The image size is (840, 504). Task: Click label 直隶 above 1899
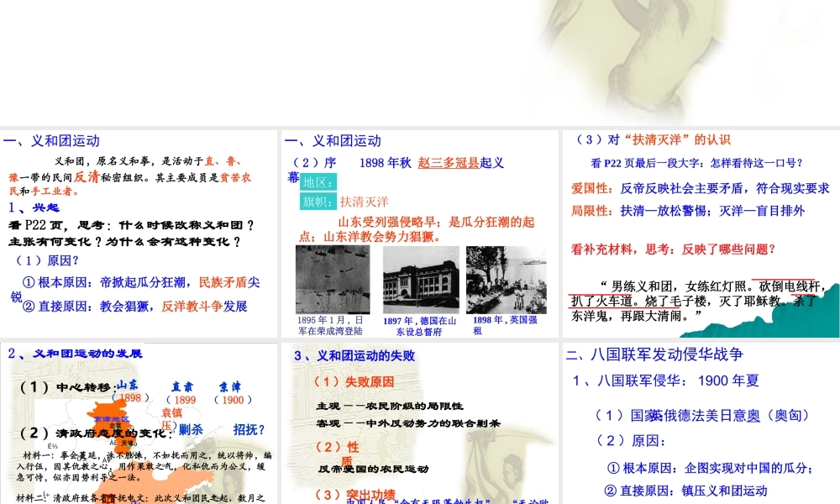tap(182, 386)
